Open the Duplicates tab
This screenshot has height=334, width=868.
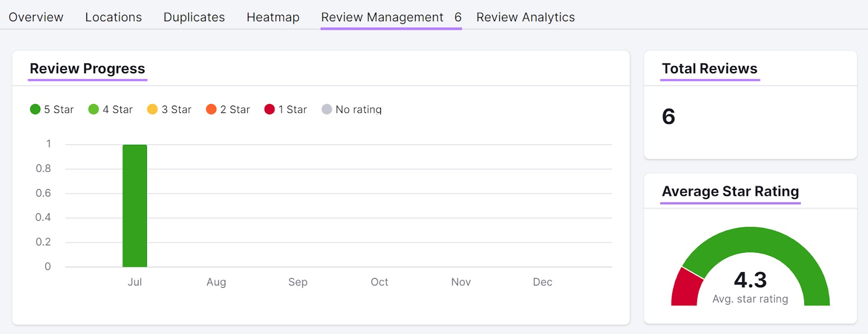194,17
